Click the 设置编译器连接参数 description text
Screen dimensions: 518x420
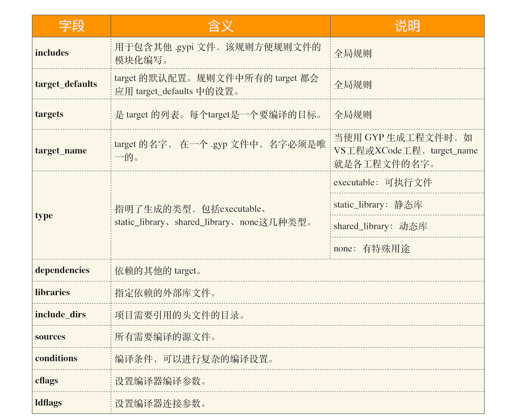161,403
